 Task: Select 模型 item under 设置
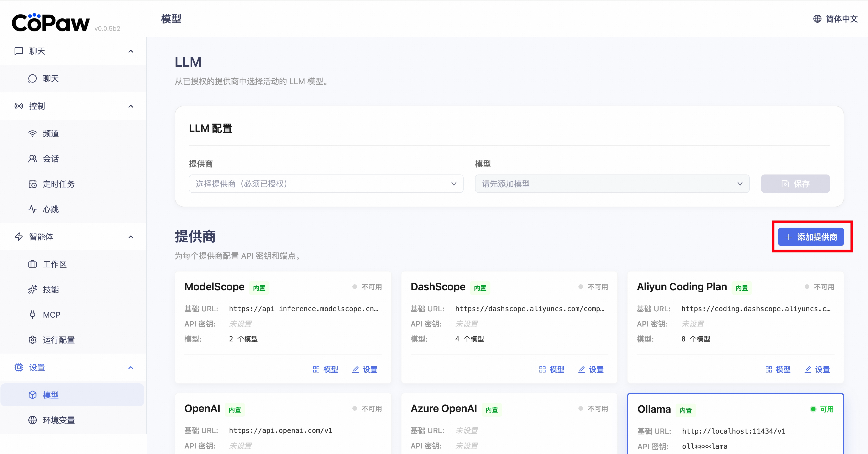[x=51, y=395]
